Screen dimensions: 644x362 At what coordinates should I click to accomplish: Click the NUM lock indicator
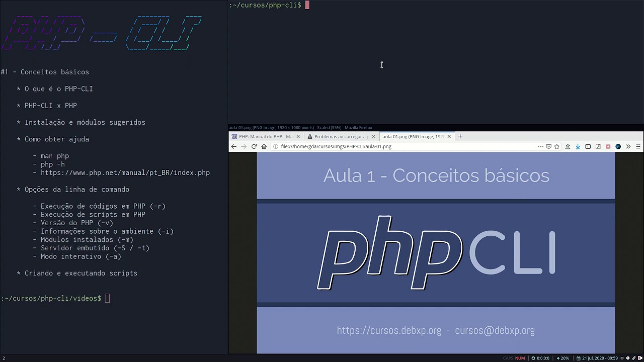click(x=520, y=358)
